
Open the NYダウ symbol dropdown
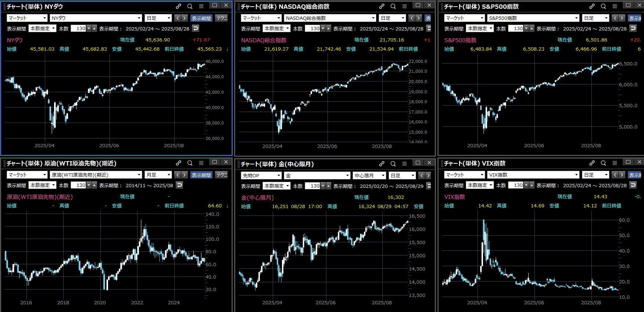pyautogui.click(x=96, y=18)
